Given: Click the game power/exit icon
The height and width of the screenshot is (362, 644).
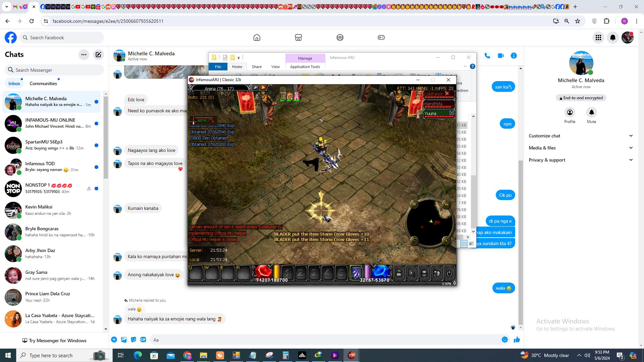Looking at the screenshot, I should (449, 273).
